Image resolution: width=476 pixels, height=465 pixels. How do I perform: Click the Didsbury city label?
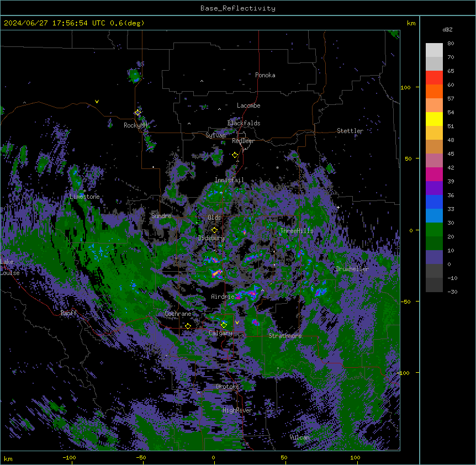tap(211, 238)
